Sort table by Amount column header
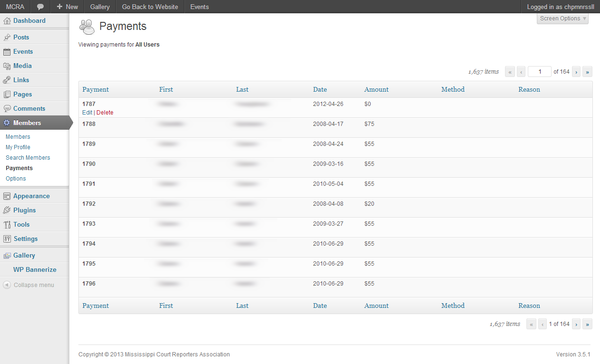Viewport: 600px width, 364px height. 376,89
